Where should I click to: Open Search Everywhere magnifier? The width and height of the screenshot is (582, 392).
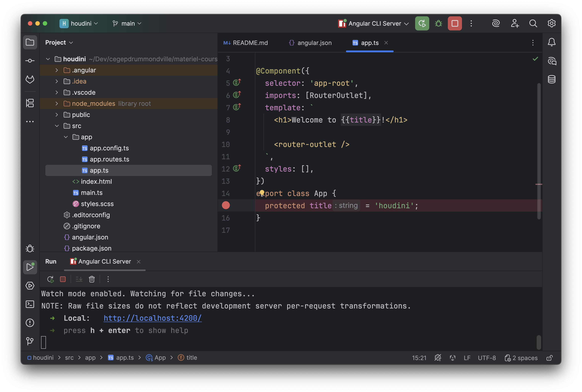click(533, 24)
